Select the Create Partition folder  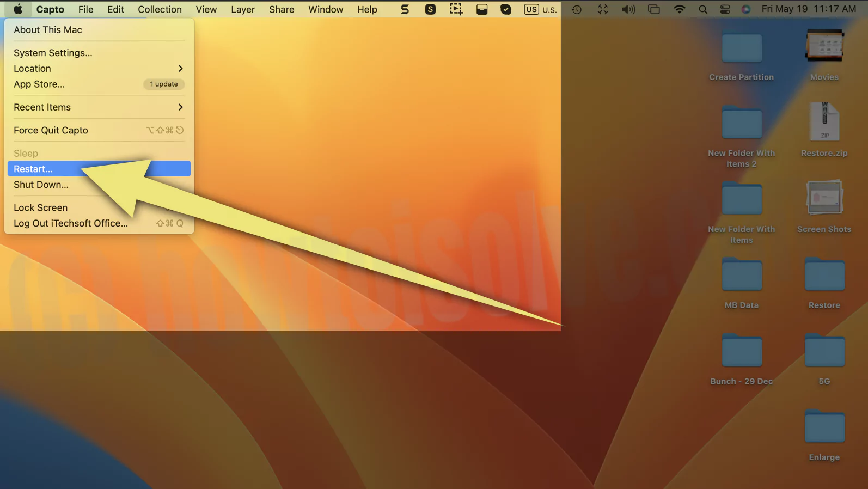(x=742, y=48)
